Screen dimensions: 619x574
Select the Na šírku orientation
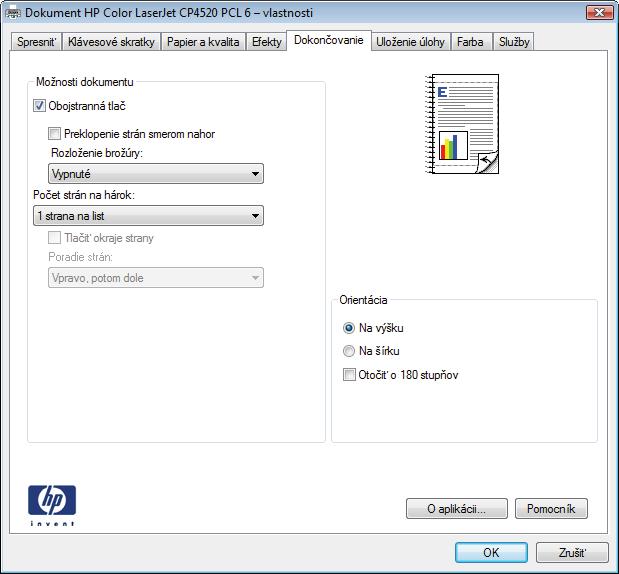point(349,351)
